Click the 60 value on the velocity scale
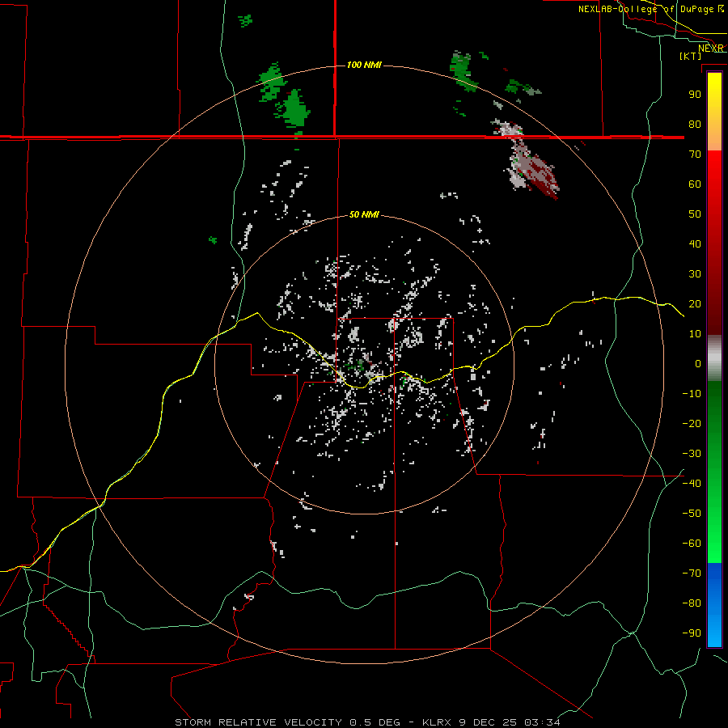 (x=695, y=184)
